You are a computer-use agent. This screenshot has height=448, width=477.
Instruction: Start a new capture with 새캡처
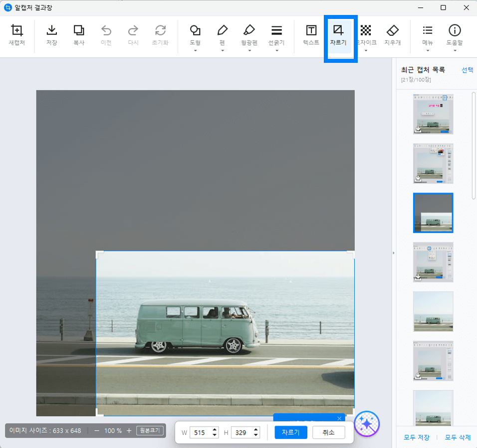tap(17, 35)
